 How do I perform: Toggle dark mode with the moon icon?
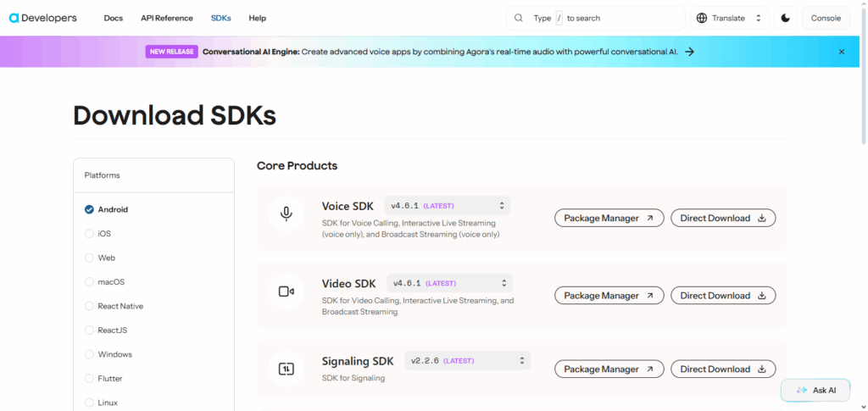(x=785, y=19)
